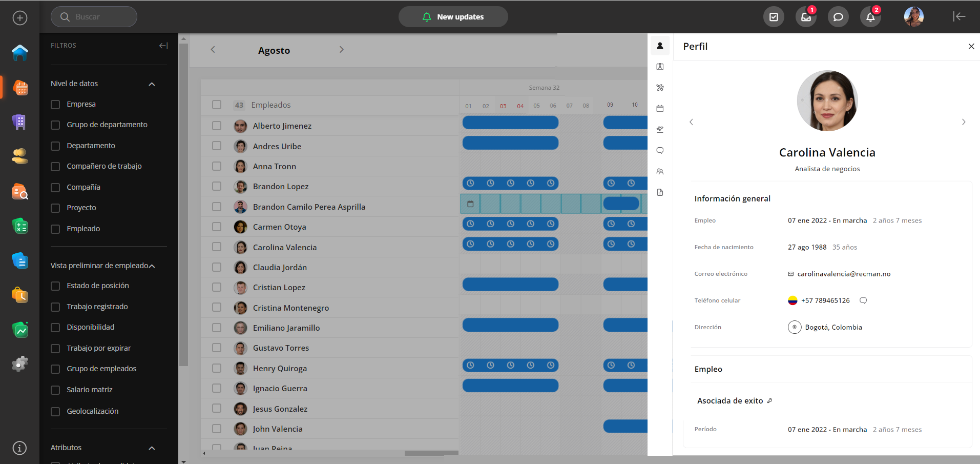This screenshot has height=464, width=980.
Task: Check the Disponibilidad option
Action: pyautogui.click(x=55, y=328)
